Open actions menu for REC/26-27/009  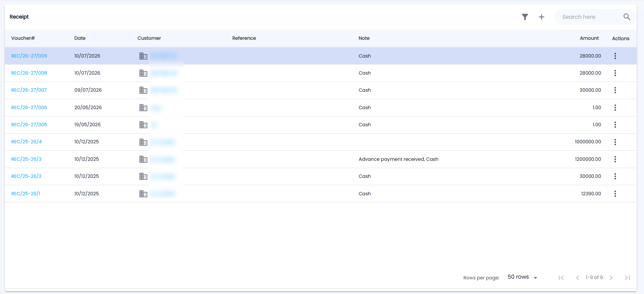click(x=615, y=56)
